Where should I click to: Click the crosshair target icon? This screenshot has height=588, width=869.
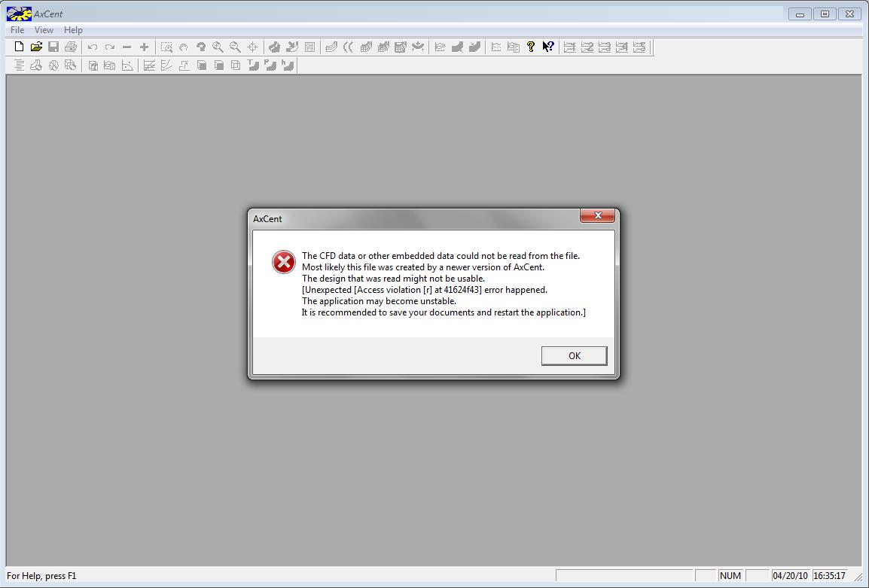[252, 47]
